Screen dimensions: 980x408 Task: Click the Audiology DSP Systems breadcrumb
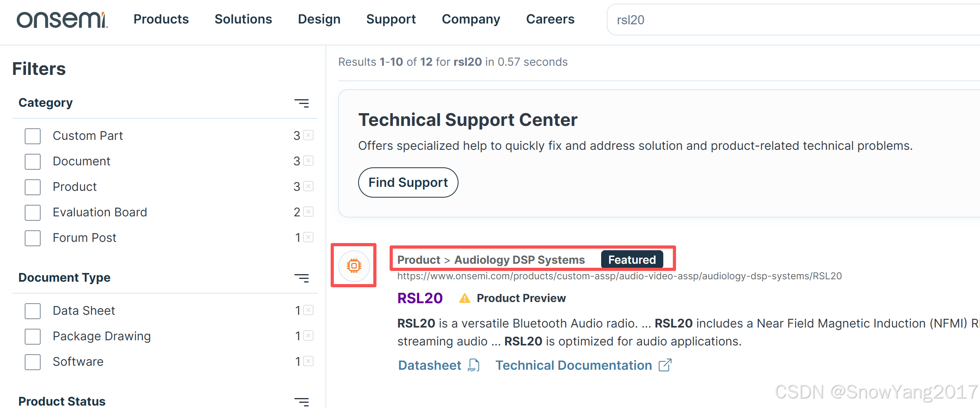[x=519, y=260]
